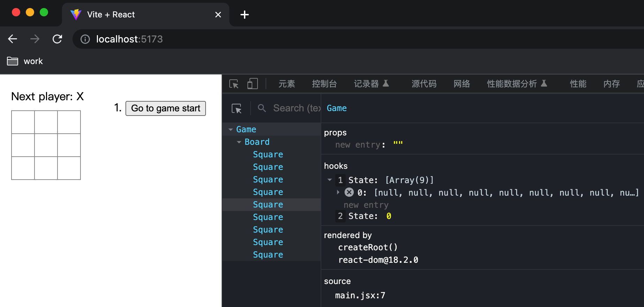Viewport: 644px width, 307px height.
Task: Open the 性能 tab
Action: pos(578,84)
